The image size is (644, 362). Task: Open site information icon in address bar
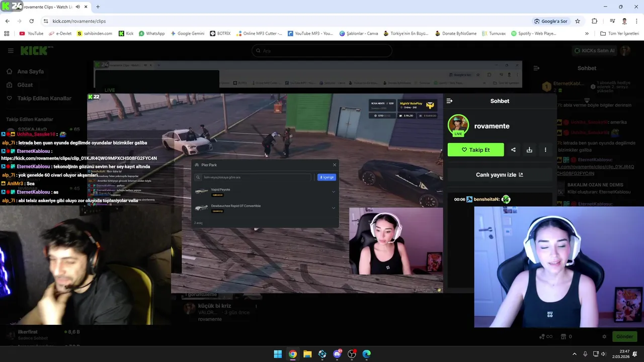point(46,21)
